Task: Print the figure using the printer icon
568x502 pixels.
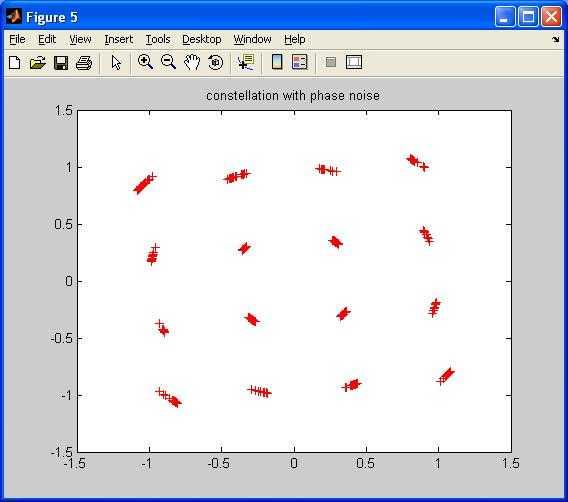Action: coord(84,63)
